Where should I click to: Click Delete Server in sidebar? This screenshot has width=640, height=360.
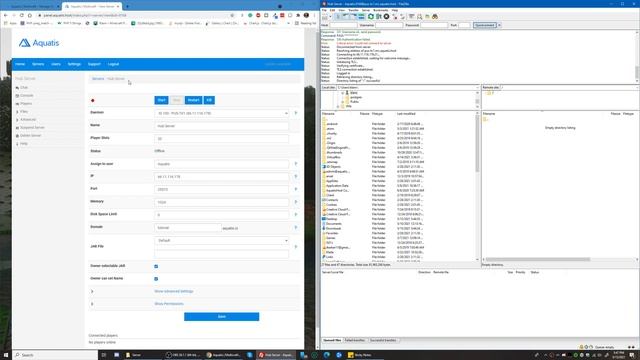[x=30, y=136]
